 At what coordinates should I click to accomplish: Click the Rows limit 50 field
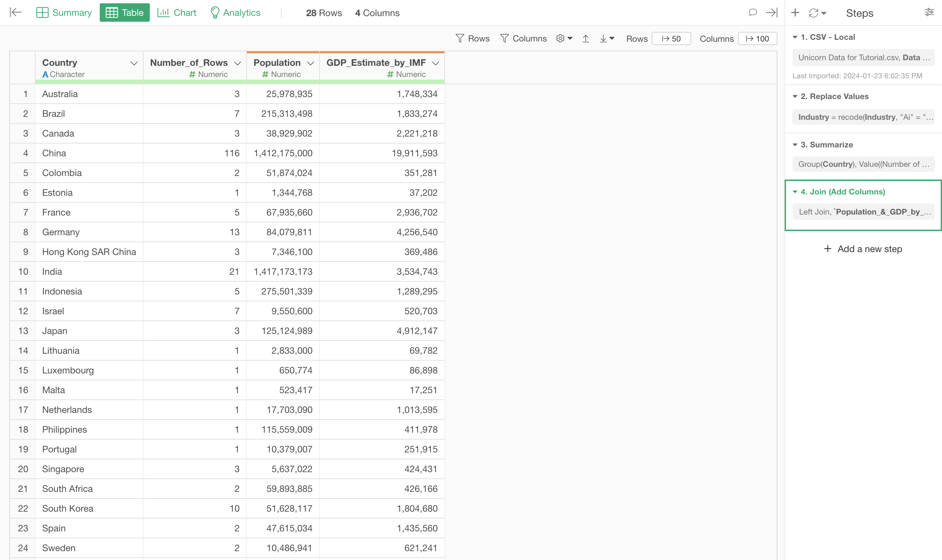pos(671,38)
